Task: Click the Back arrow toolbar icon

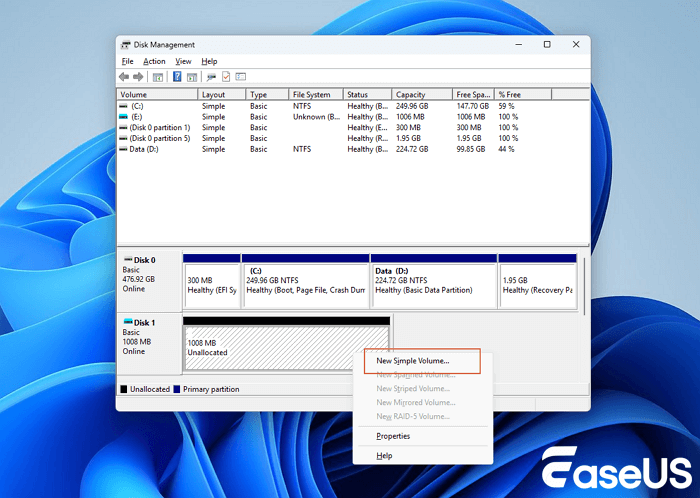Action: [124, 77]
